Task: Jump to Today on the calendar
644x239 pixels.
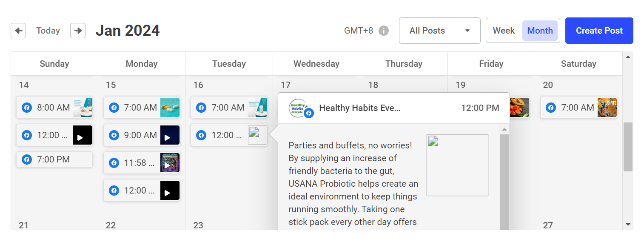Action: tap(48, 31)
